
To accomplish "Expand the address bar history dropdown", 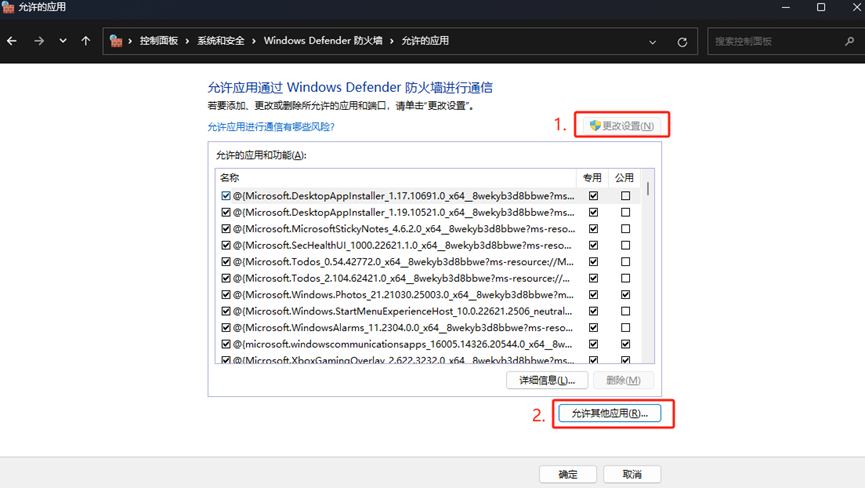I will (653, 42).
